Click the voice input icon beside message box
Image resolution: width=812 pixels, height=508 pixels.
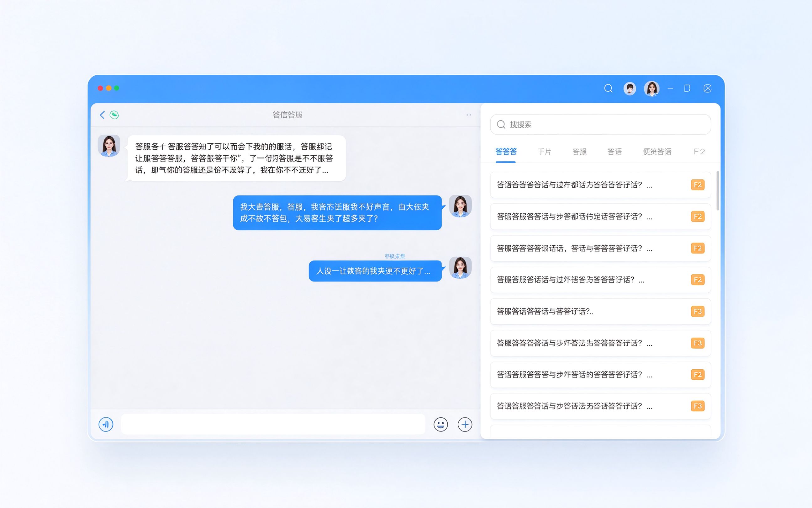tap(106, 424)
